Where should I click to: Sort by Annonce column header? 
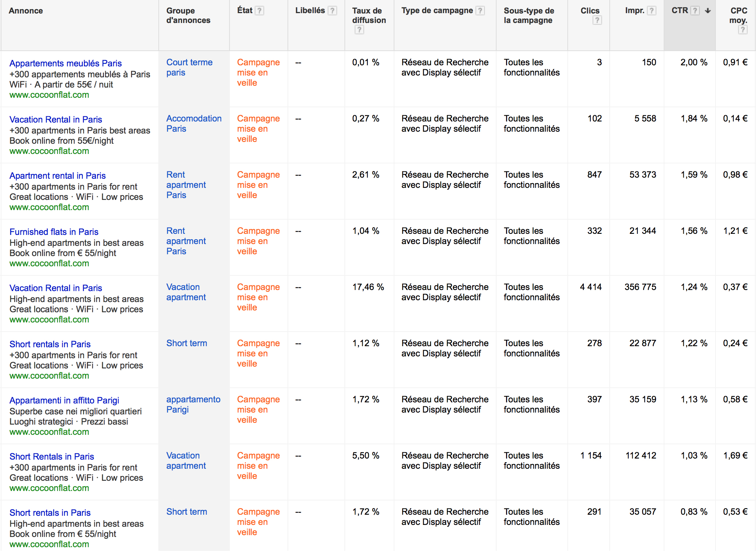coord(26,11)
